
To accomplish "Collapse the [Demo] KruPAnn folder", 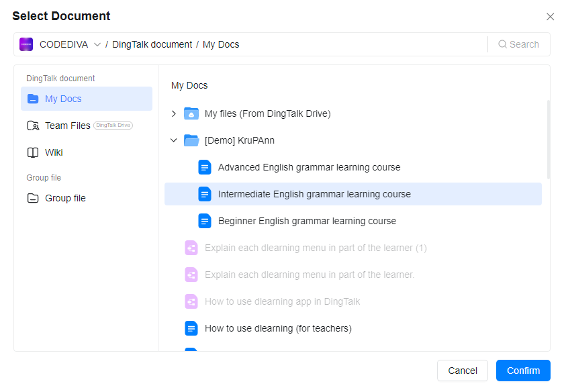I will (174, 140).
